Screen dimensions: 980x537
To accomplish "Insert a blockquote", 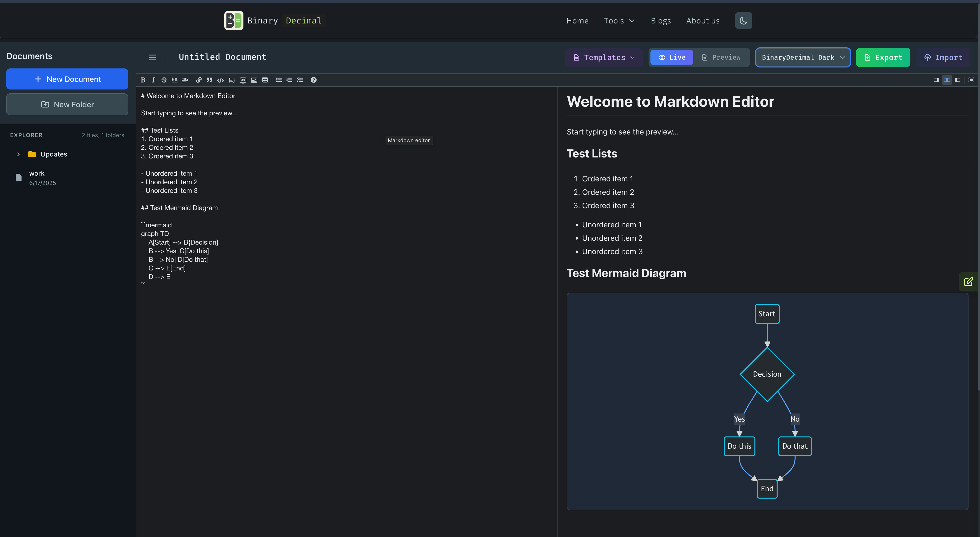I will (209, 80).
